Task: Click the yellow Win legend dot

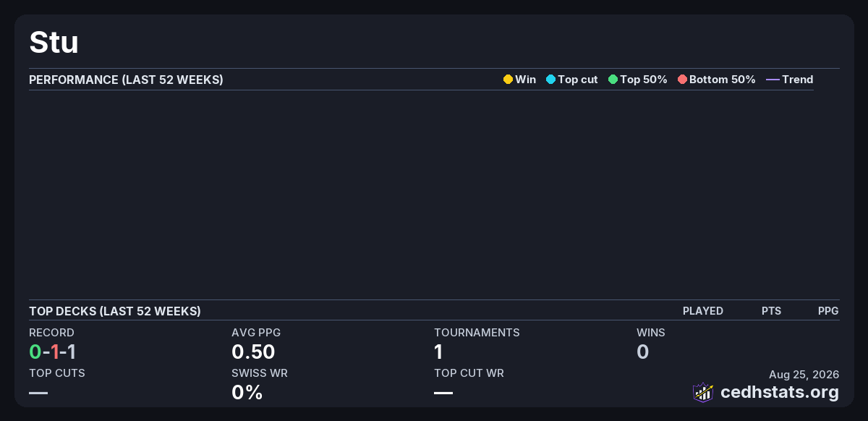Action: [508, 80]
